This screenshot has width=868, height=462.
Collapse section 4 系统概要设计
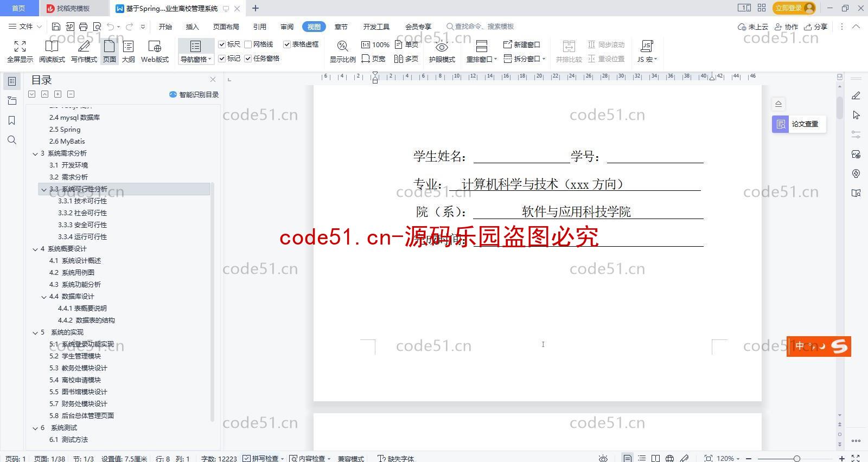[x=35, y=249]
